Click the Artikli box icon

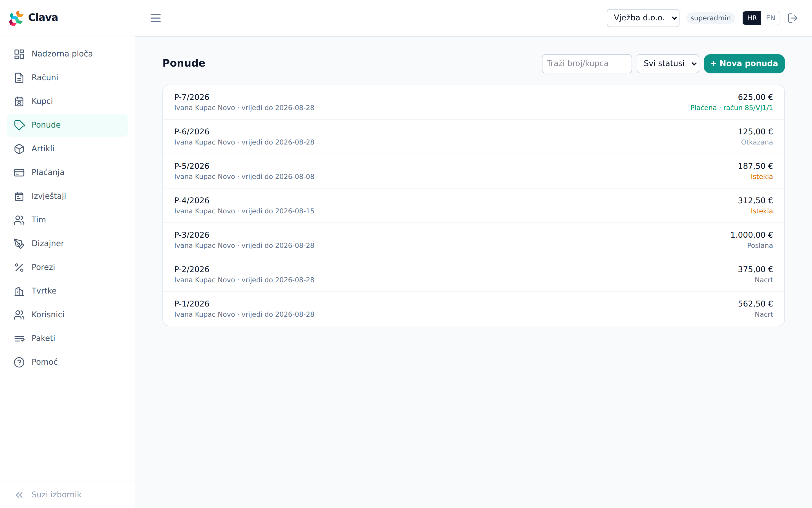(x=19, y=149)
